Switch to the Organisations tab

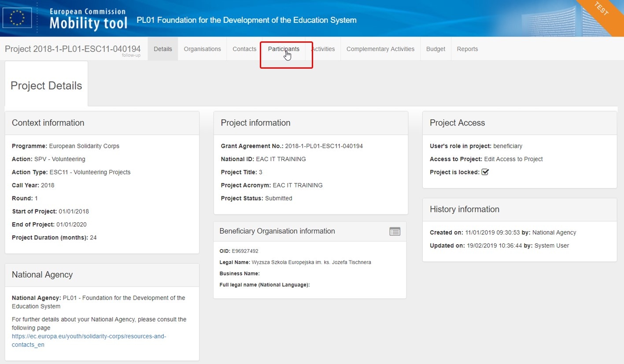203,49
